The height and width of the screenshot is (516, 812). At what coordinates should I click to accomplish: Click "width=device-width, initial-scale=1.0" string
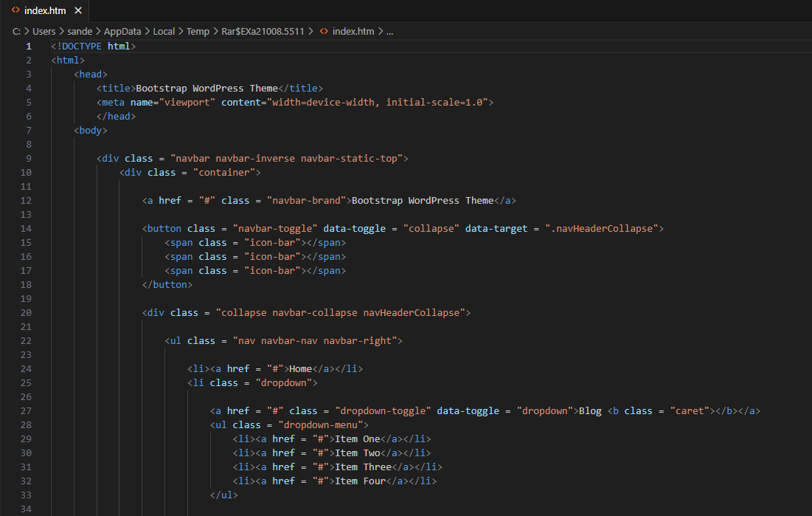(378, 102)
